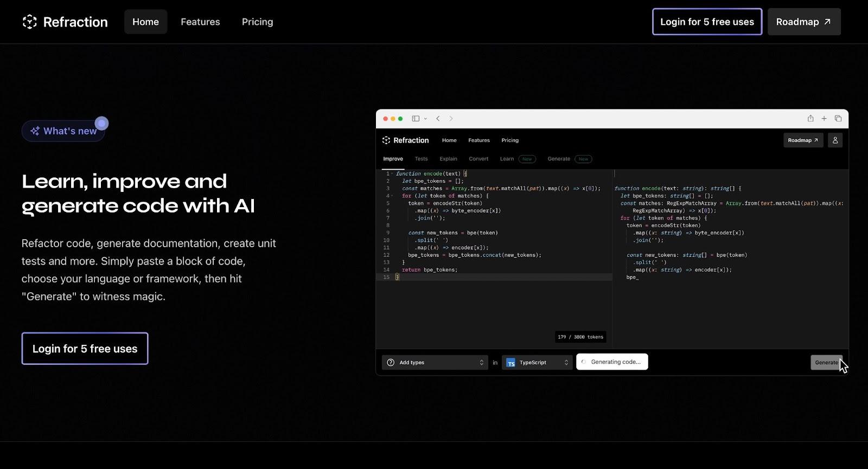
Task: Open the Home nav item
Action: 145,22
